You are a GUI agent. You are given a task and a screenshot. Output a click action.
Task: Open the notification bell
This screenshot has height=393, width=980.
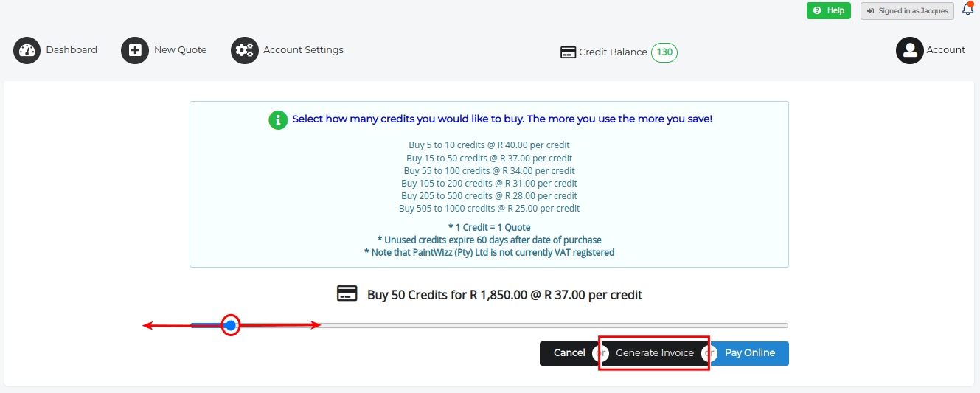967,10
